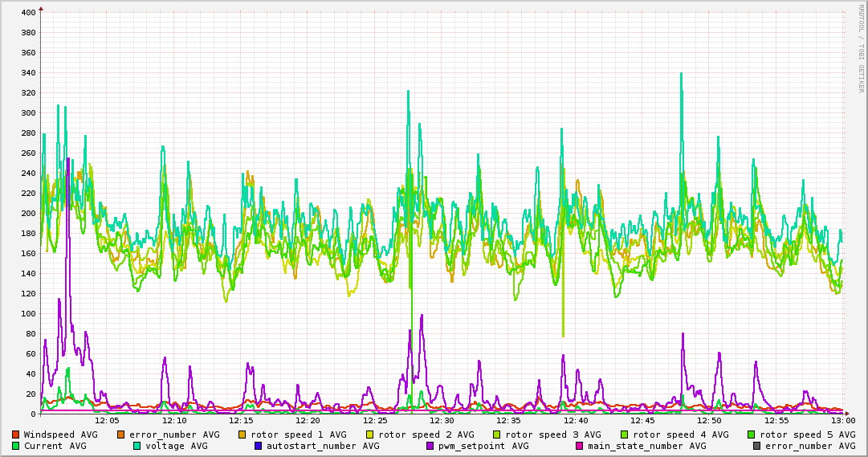The width and height of the screenshot is (868, 457).
Task: Click the 13:00 time axis label
Action: pos(842,420)
